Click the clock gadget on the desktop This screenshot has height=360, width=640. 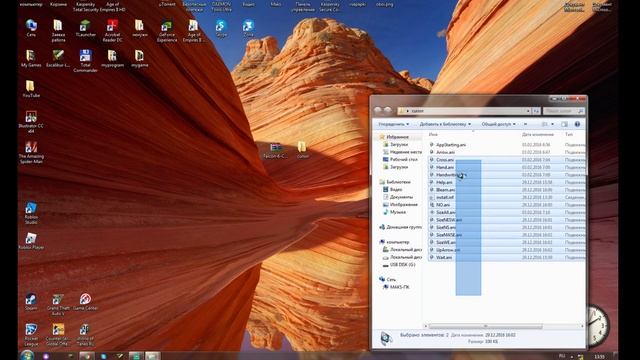click(597, 325)
